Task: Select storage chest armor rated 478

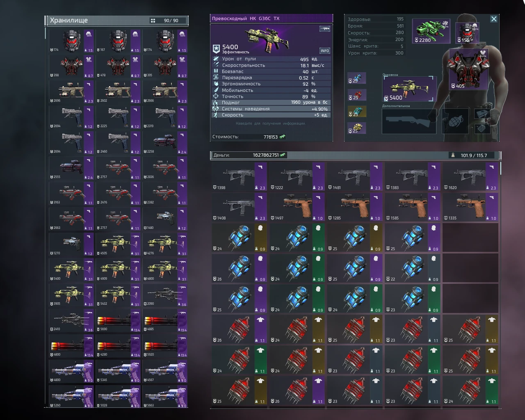Action: [x=118, y=66]
